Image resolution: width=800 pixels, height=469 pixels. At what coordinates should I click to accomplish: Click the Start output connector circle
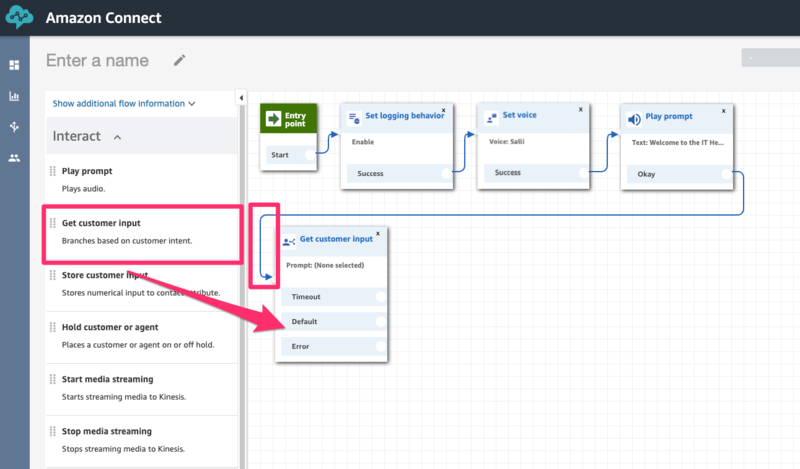click(310, 155)
